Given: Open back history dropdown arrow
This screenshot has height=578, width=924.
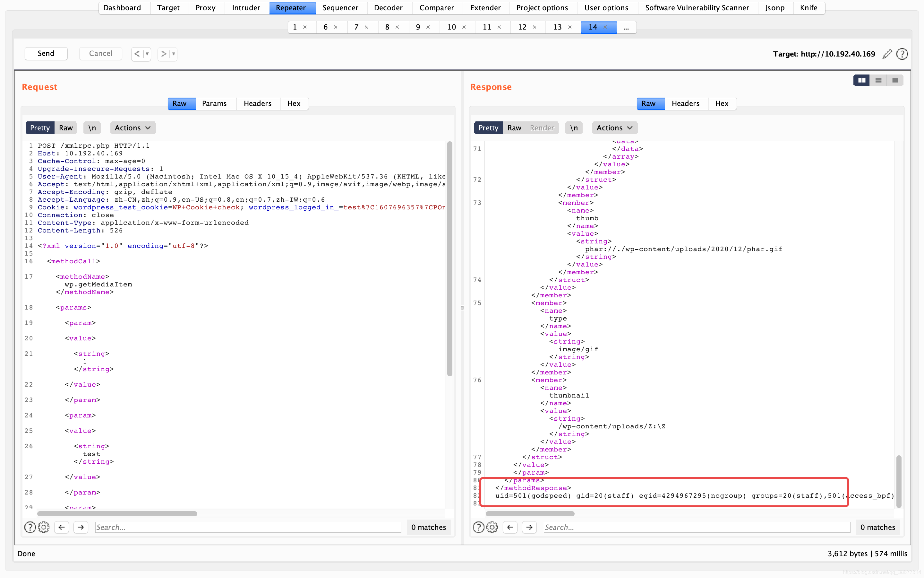Looking at the screenshot, I should pos(147,54).
